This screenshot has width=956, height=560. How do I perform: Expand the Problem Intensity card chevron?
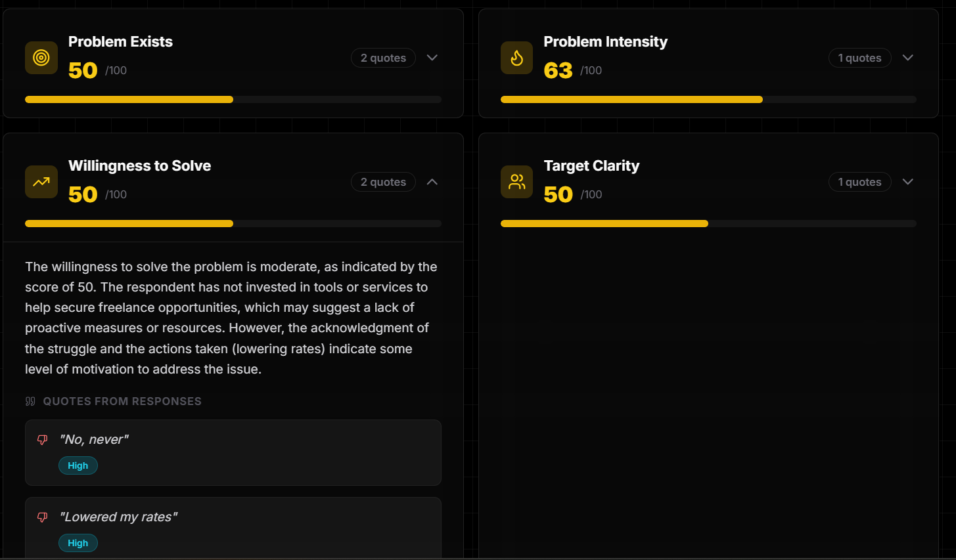tap(908, 58)
